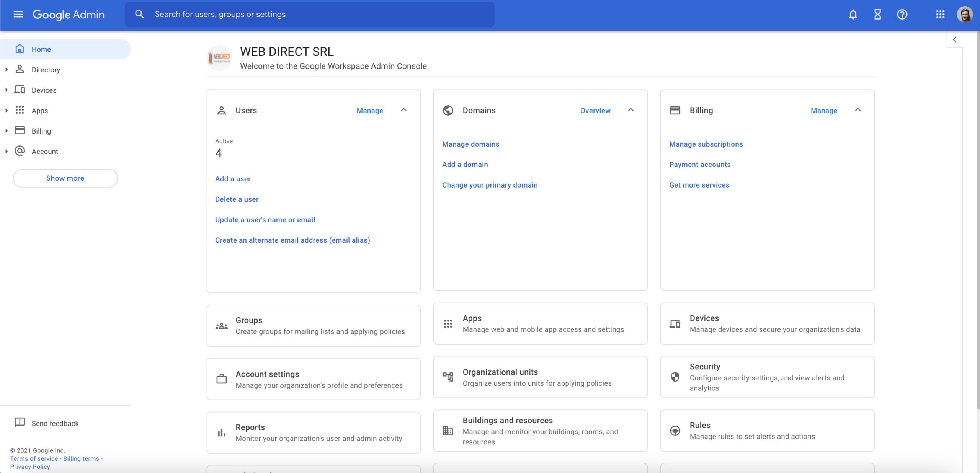Open the user profile avatar
This screenshot has height=473, width=980.
[x=965, y=15]
